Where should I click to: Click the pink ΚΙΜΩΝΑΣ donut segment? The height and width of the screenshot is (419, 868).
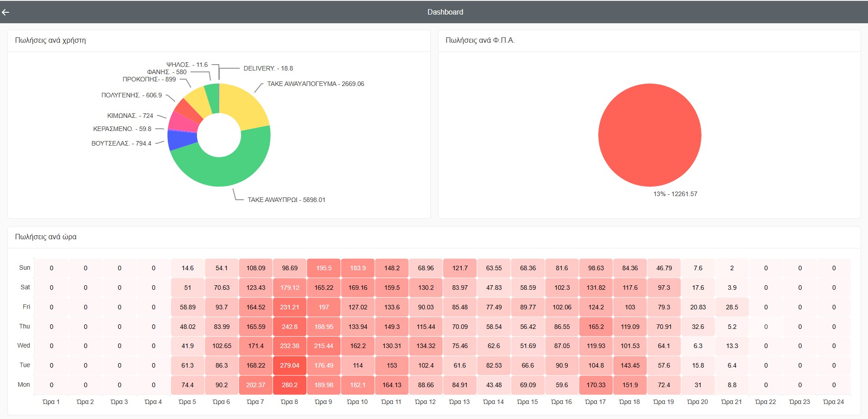(183, 122)
